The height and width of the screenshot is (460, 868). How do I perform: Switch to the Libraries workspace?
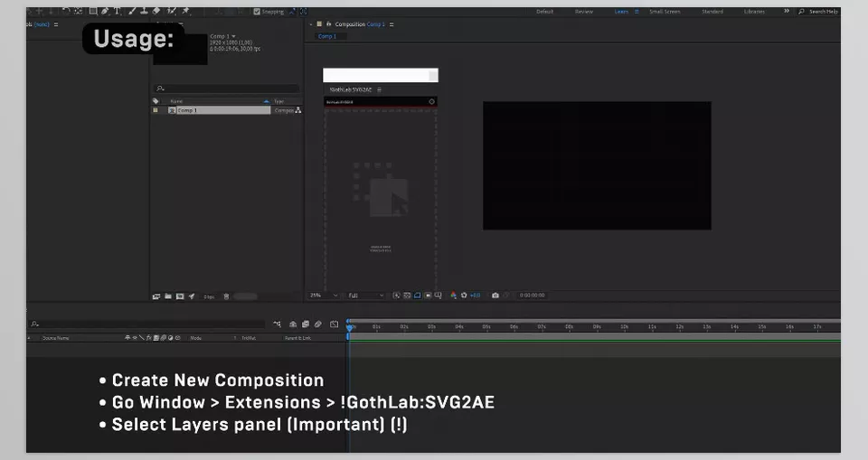click(x=754, y=12)
